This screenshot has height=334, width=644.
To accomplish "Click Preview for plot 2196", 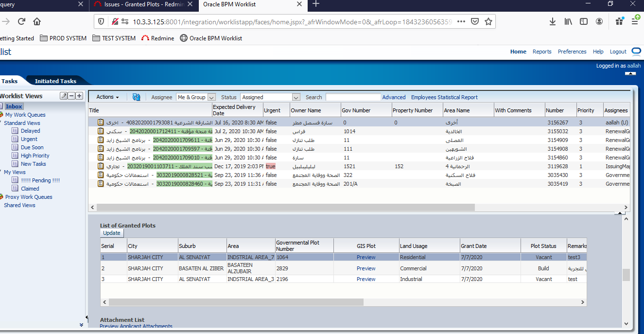I will 366,279.
